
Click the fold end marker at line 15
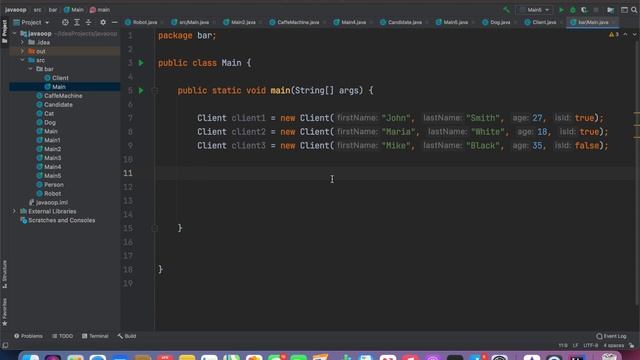pyautogui.click(x=155, y=228)
